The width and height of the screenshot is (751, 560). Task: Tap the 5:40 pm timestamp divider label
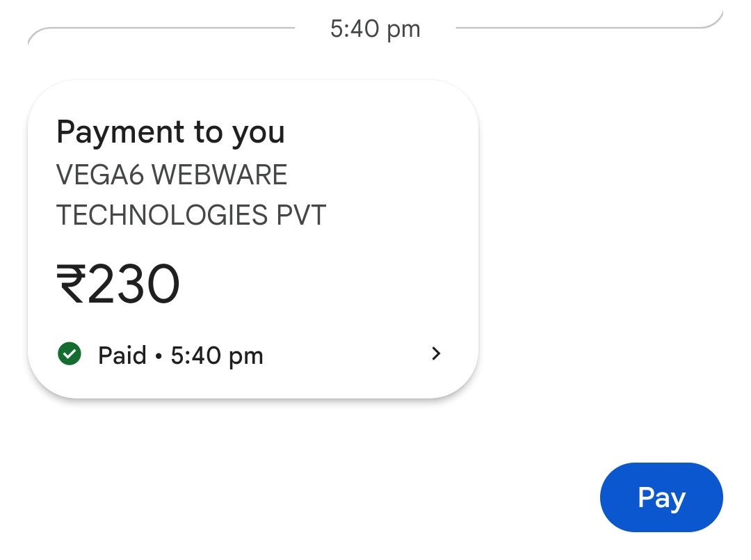(x=375, y=29)
